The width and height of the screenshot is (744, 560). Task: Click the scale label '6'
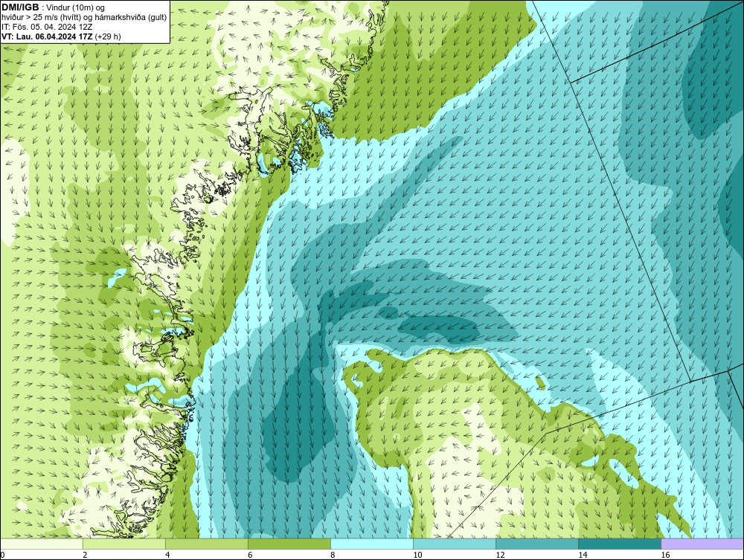point(250,555)
